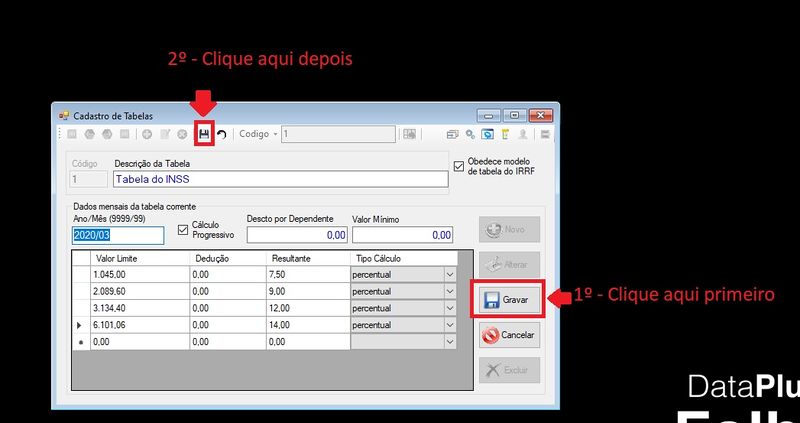Screen dimensions: 800x423
Task: Click the greyed user silhouette icon
Action: [x=523, y=135]
